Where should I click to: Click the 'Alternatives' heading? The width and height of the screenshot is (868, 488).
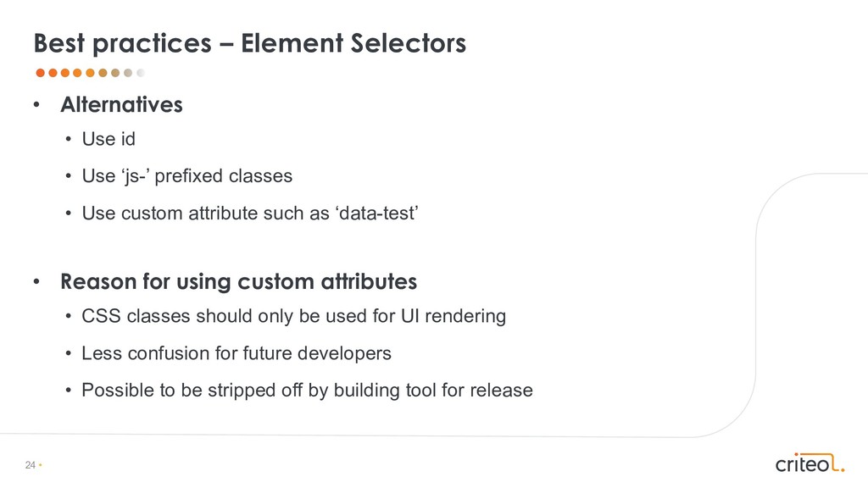(121, 105)
